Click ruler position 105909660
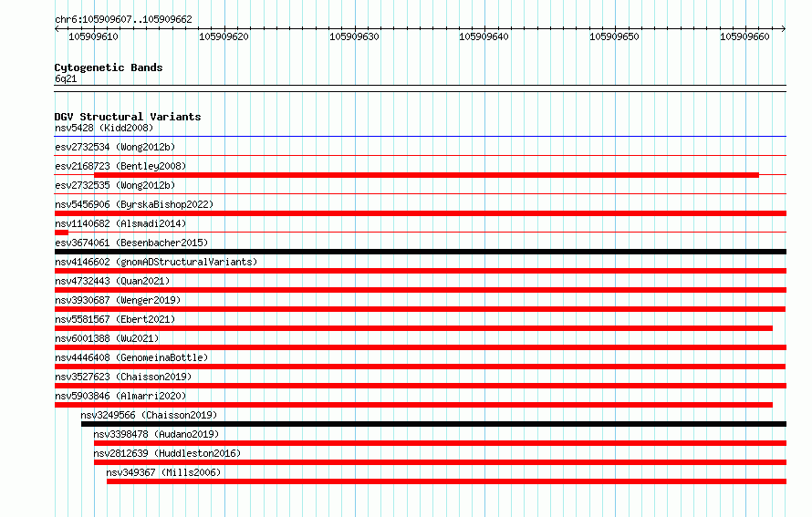The width and height of the screenshot is (812, 517). tap(744, 36)
